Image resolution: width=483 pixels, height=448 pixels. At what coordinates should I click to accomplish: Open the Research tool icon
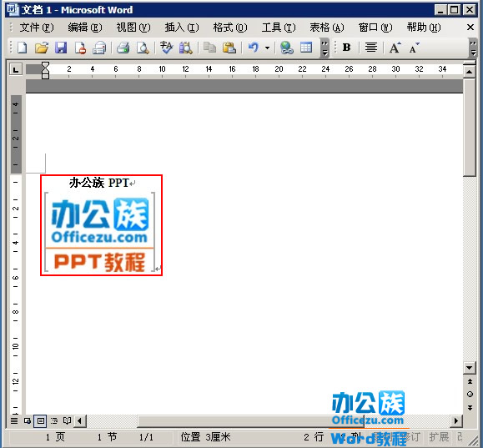186,48
